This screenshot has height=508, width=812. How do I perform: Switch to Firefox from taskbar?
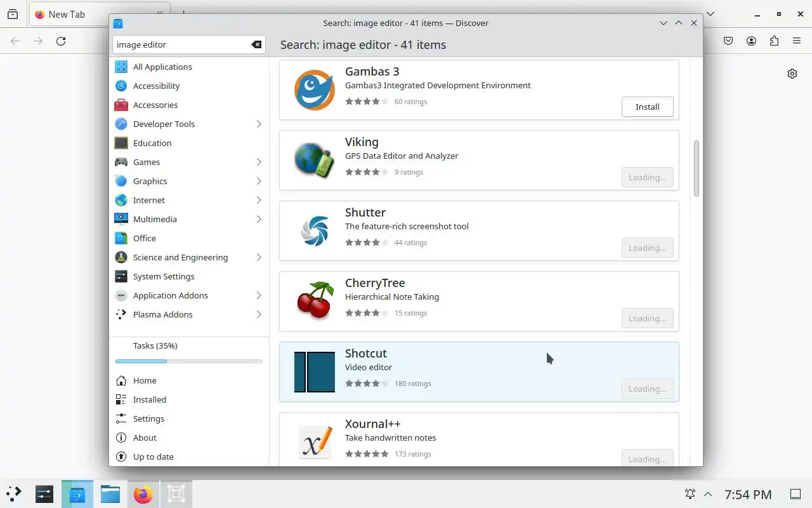point(143,494)
